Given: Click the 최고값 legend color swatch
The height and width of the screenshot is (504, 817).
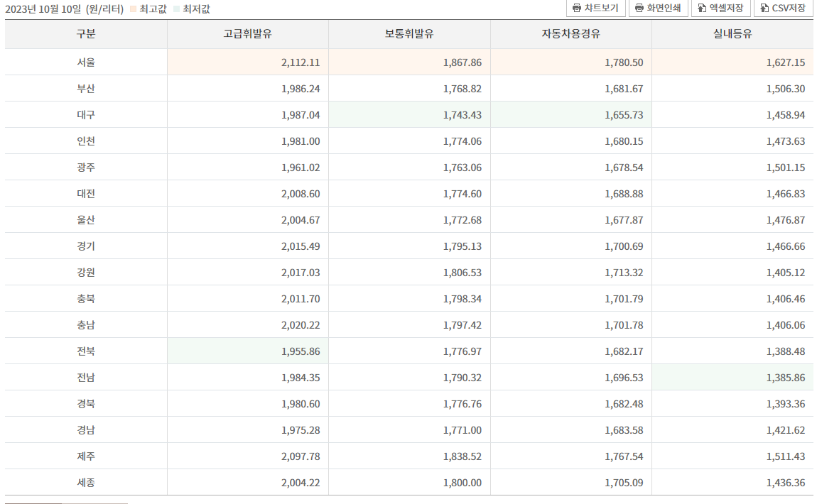Looking at the screenshot, I should [131, 9].
